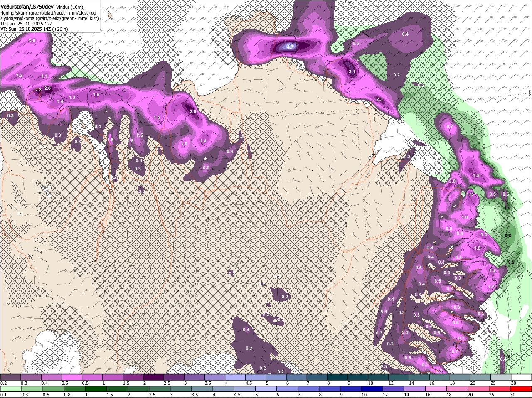Click the 4.7 precipitation maximum label

pyautogui.click(x=290, y=47)
